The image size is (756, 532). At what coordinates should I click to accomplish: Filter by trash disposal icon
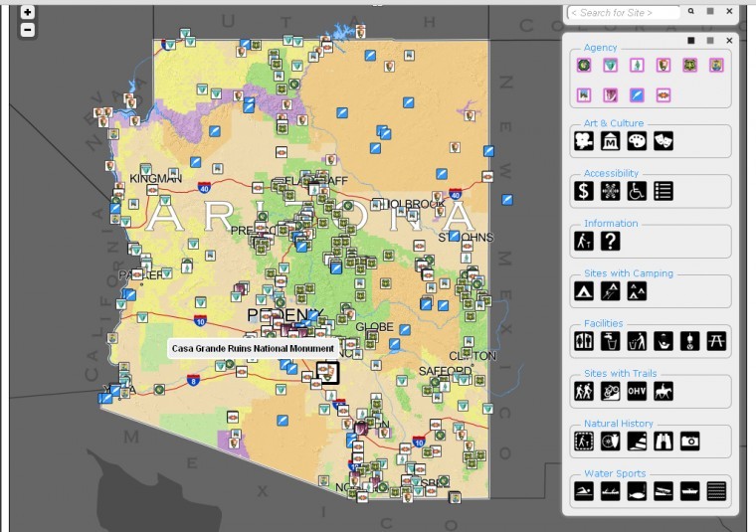tap(637, 341)
